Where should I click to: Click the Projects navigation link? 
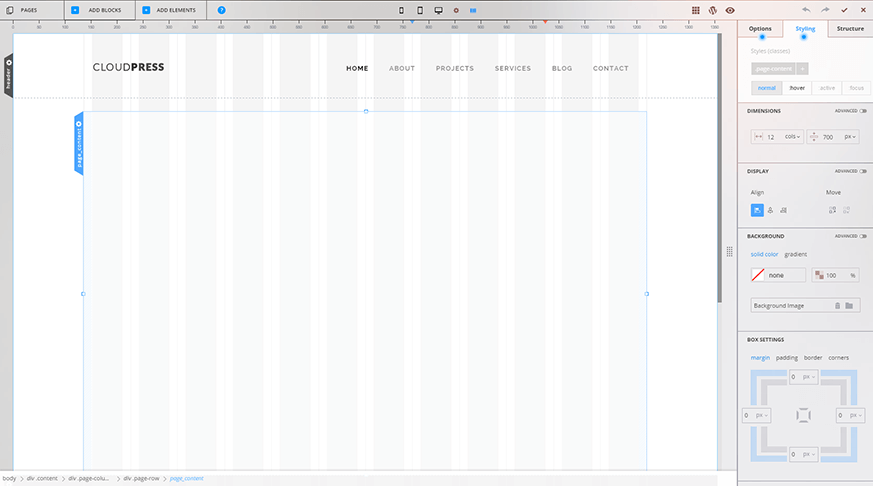click(455, 68)
